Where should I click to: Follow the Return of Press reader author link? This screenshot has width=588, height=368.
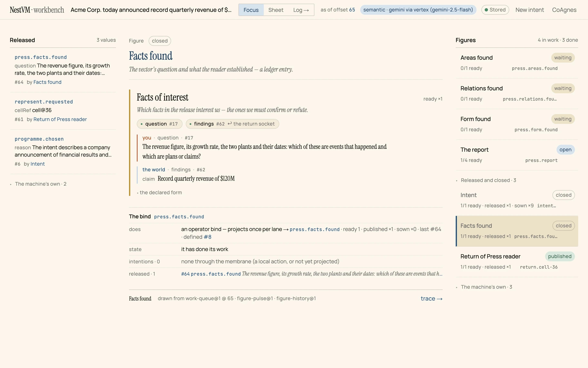pos(60,119)
